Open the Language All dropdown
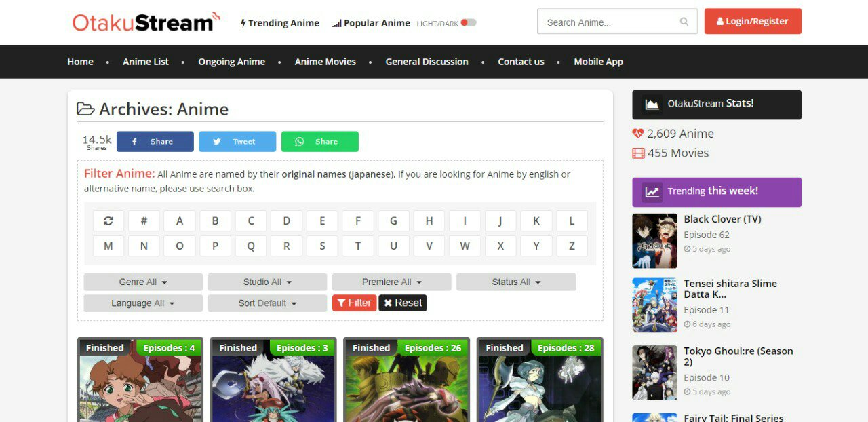This screenshot has height=422, width=868. coord(143,303)
